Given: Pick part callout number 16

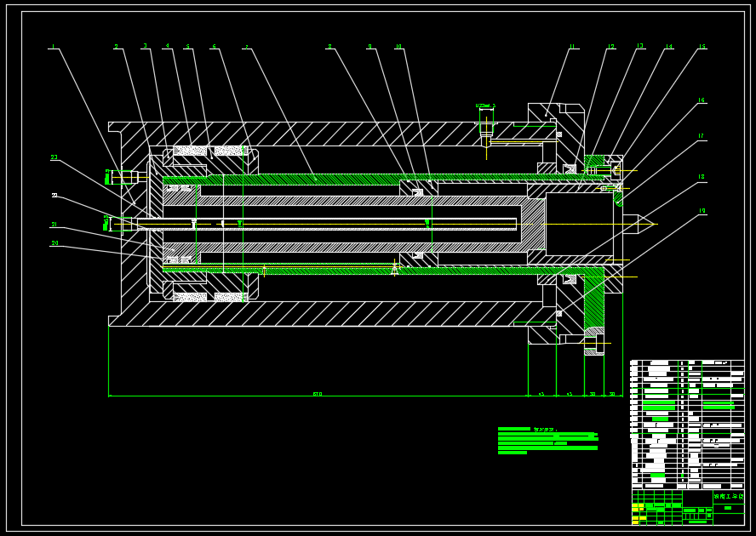Looking at the screenshot, I should [702, 100].
